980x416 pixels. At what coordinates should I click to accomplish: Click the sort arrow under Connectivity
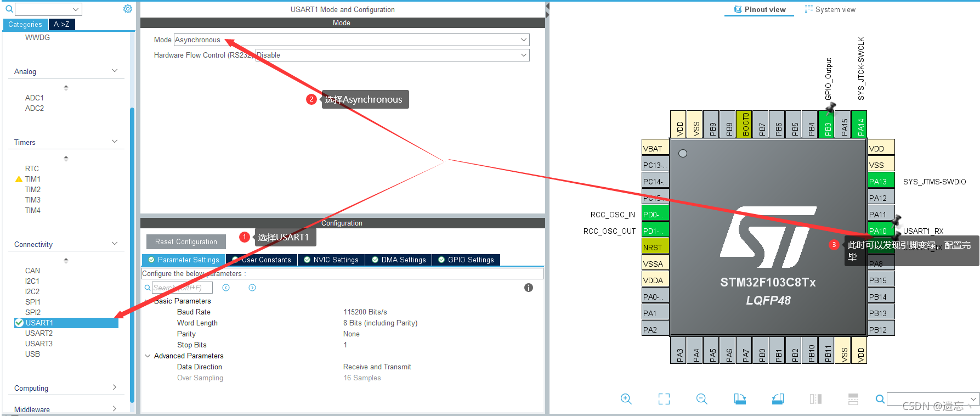[x=66, y=260]
